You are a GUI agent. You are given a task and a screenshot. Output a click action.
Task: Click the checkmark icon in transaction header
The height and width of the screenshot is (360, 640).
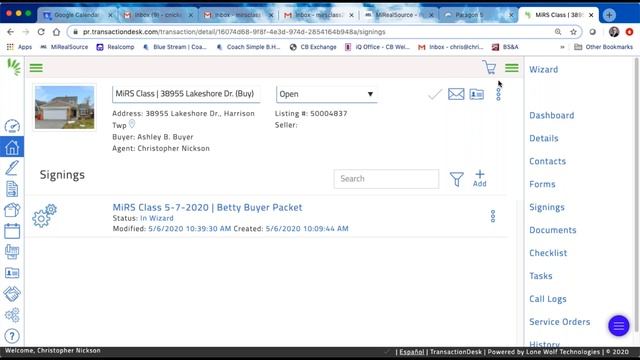tap(435, 94)
